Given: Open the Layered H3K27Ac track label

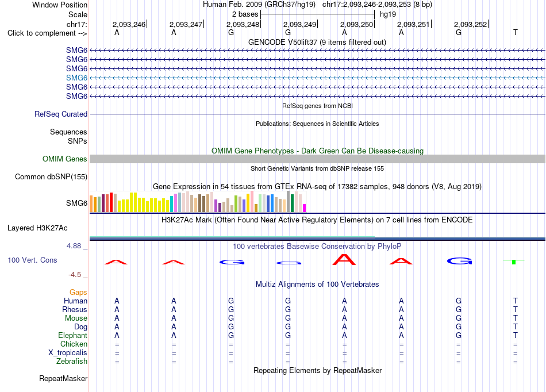Looking at the screenshot, I should [37, 228].
